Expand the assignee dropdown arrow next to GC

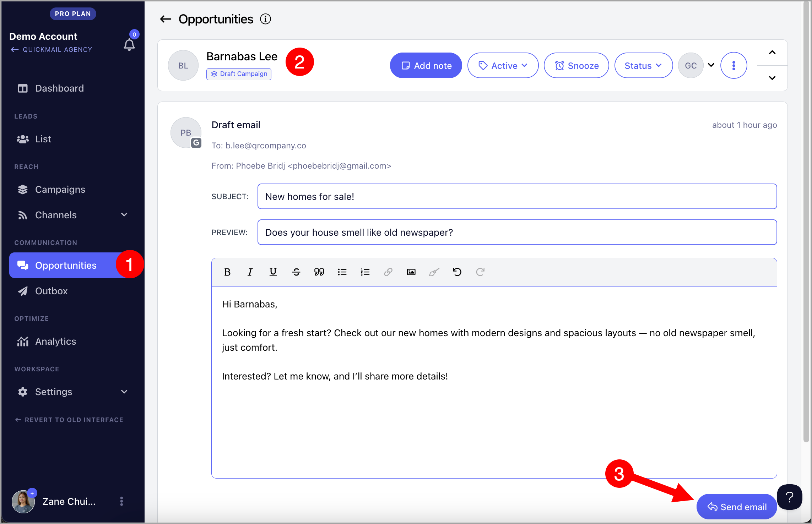pyautogui.click(x=711, y=65)
